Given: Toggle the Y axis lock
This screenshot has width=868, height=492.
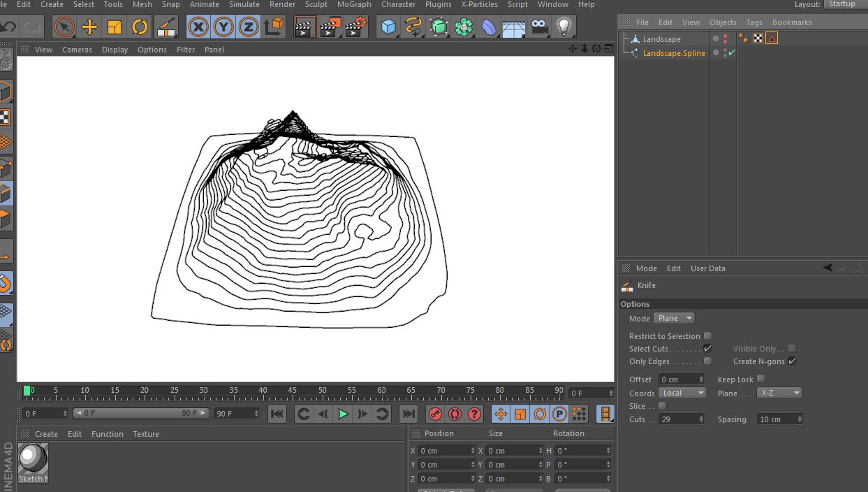Looking at the screenshot, I should point(223,27).
